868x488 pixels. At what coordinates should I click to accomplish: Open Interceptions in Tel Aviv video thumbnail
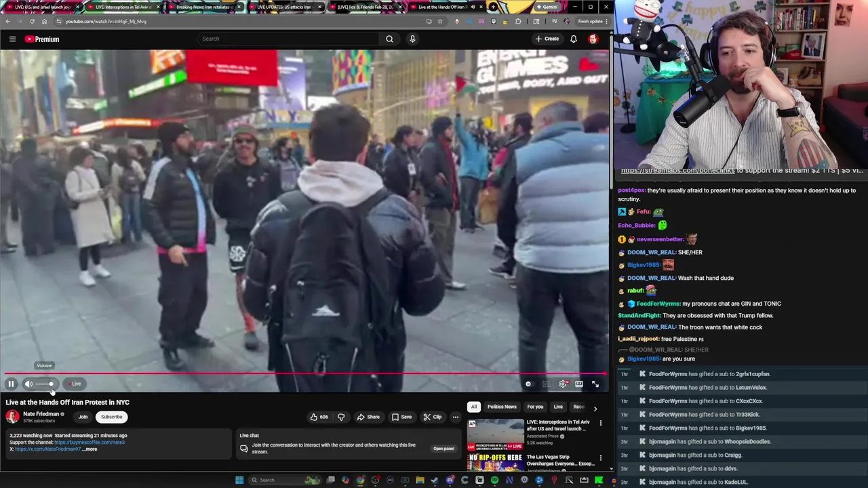495,434
